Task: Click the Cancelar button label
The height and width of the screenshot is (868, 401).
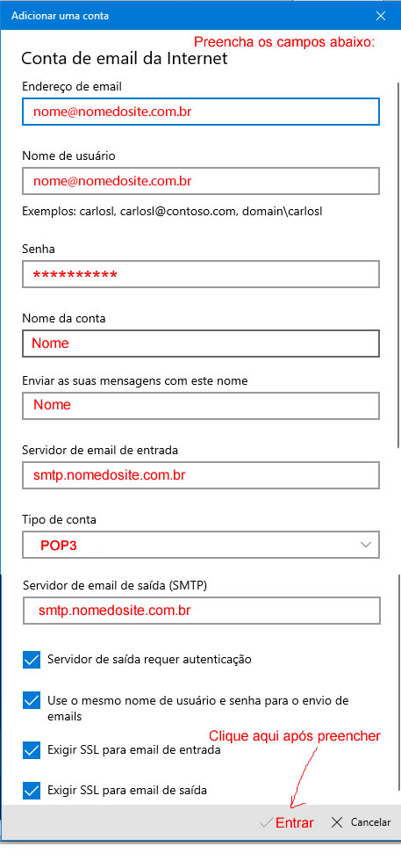Action: (x=370, y=822)
